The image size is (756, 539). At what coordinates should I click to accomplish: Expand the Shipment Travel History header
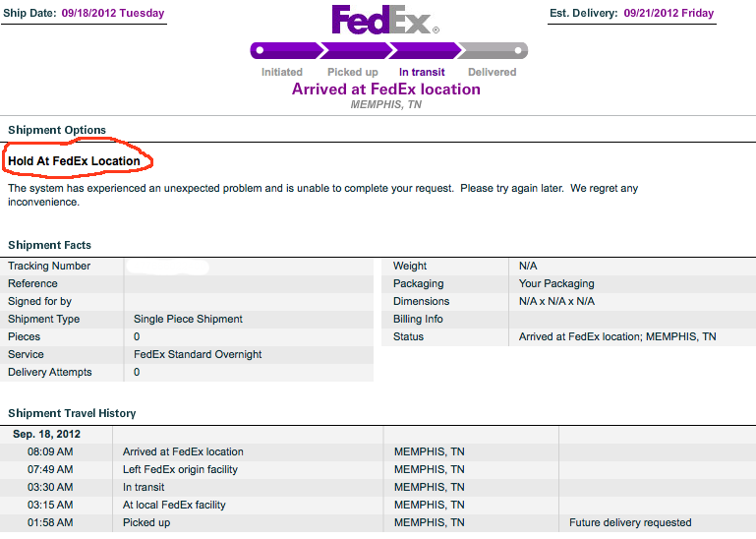72,413
